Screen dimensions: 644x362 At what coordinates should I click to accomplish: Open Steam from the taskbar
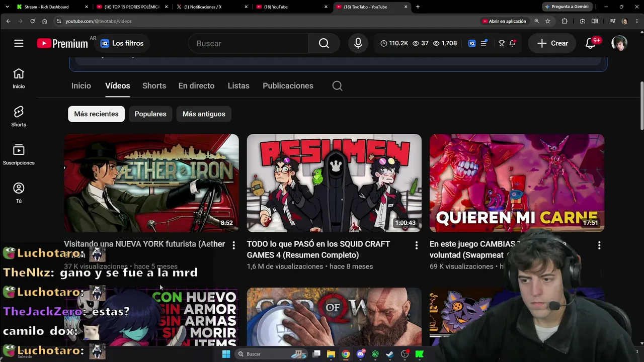(389, 354)
